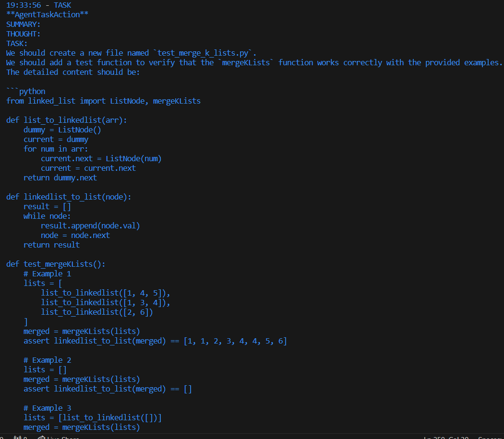
Task: Click 'lists = [list_to_linkedlist([])]' line
Action: pyautogui.click(x=93, y=418)
